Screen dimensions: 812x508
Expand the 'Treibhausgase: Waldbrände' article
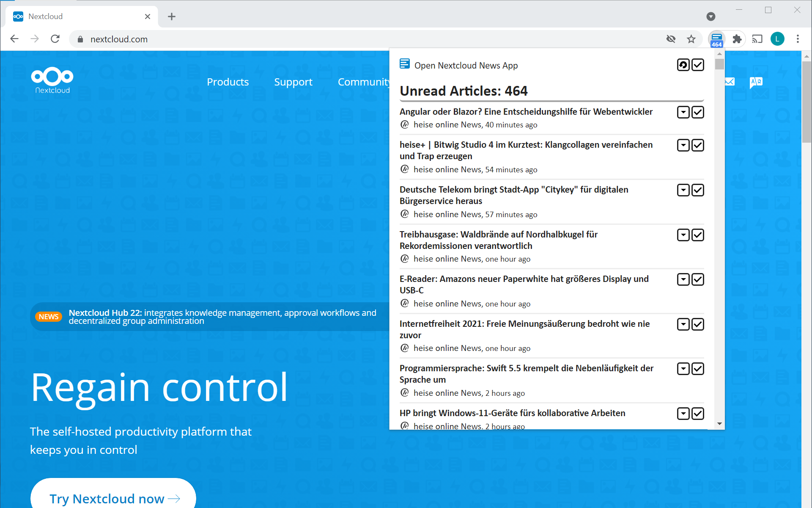coord(683,235)
